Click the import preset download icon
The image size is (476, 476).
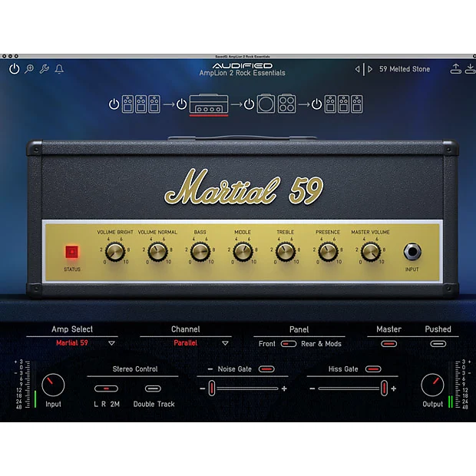point(469,69)
